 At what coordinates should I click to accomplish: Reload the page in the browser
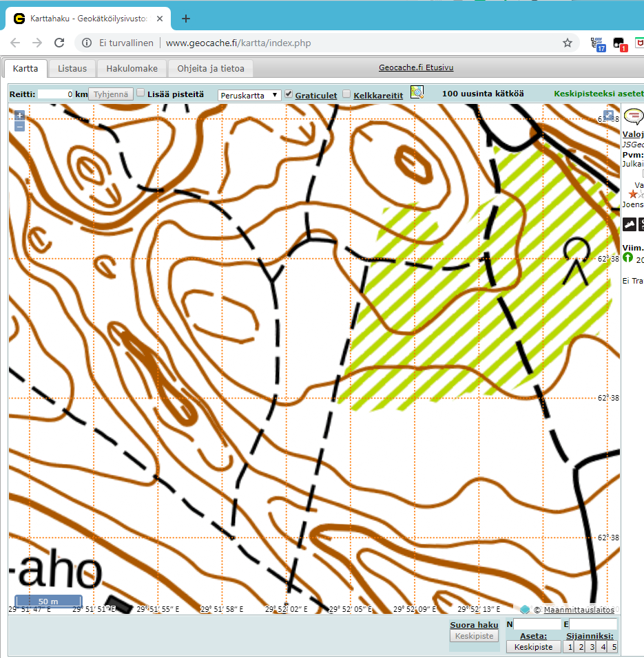(59, 43)
